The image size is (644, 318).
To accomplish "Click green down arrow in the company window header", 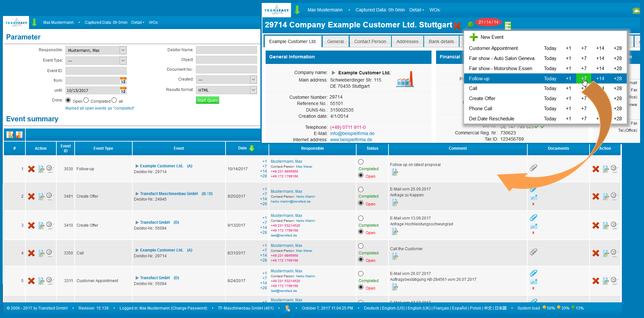I will coord(297,10).
